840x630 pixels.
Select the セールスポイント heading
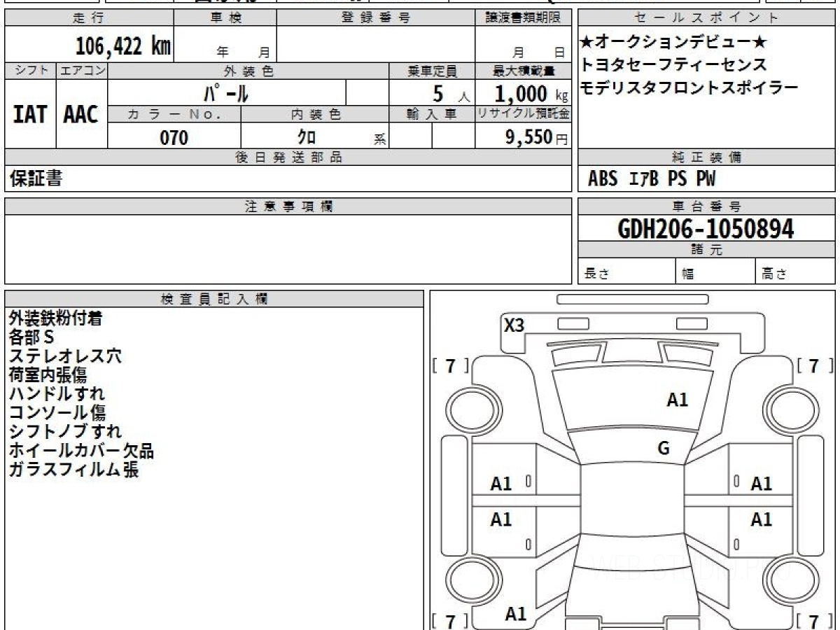(x=706, y=18)
